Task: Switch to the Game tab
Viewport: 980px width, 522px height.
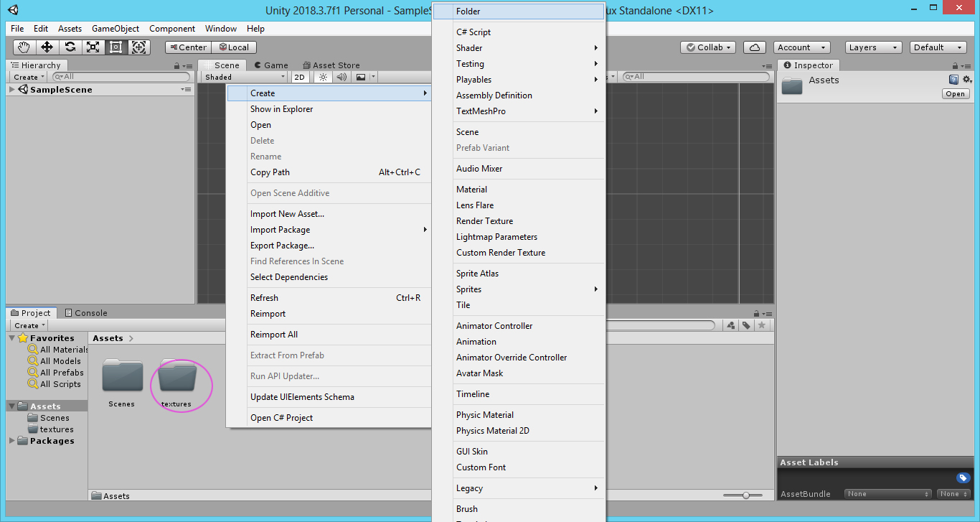Action: 271,65
